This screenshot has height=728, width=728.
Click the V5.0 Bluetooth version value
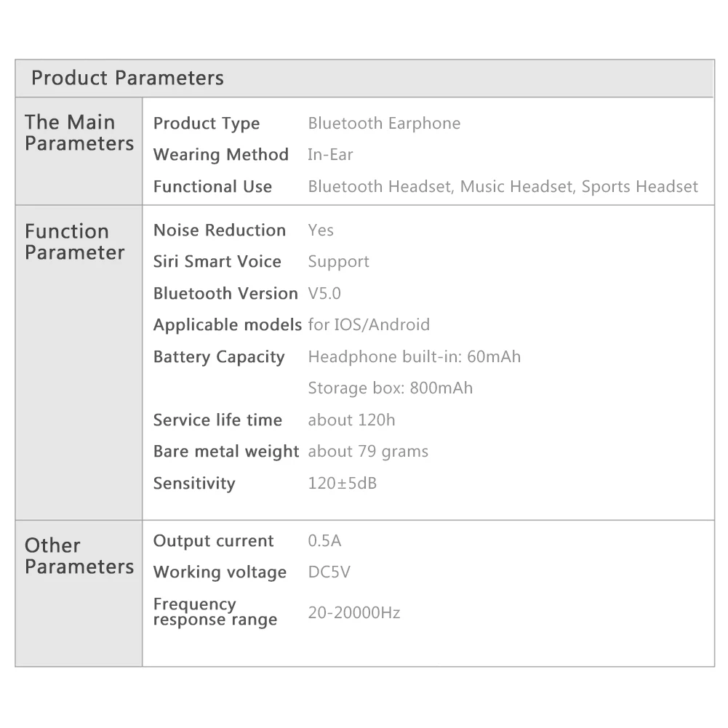pyautogui.click(x=324, y=294)
